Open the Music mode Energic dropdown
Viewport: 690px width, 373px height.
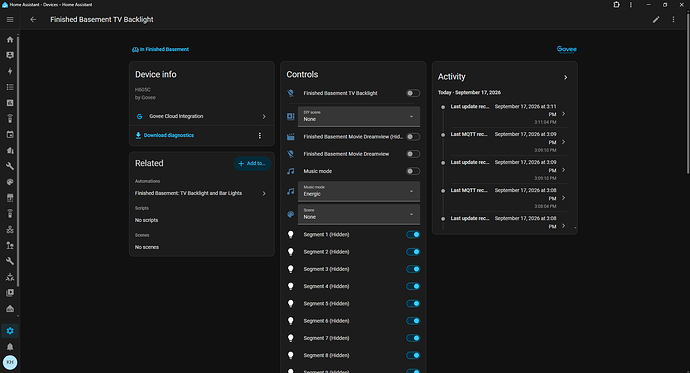tap(359, 191)
